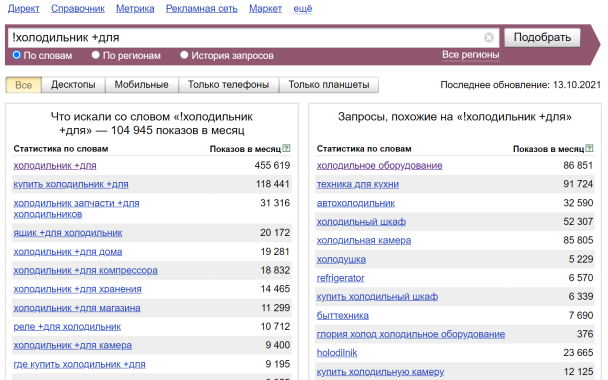Open the Рекламная сеть link
The width and height of the screenshot is (608, 380).
[202, 9]
